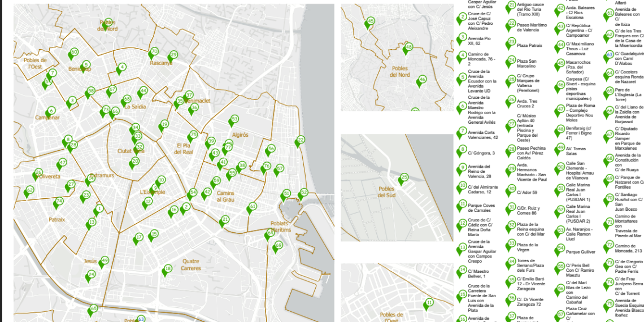Image resolution: width=644 pixels, height=322 pixels.
Task: Click legend pin 49 beside AV. Tomas Salas
Action: coord(559,150)
